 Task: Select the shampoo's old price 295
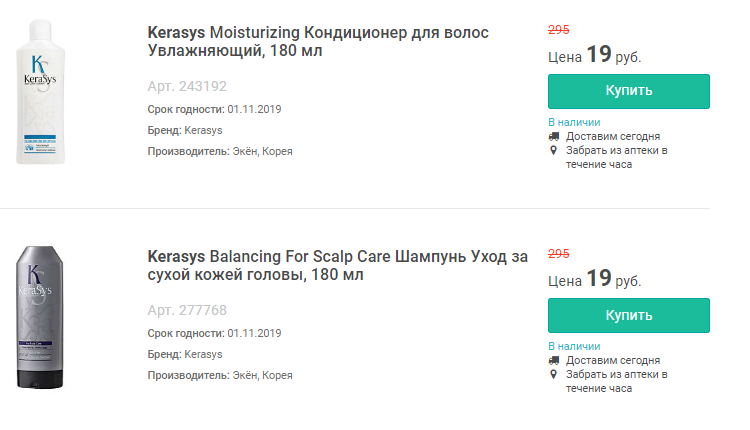(559, 254)
